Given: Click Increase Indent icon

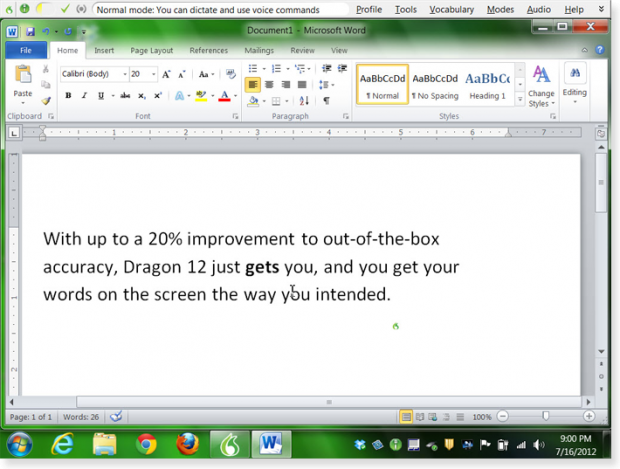Looking at the screenshot, I should point(342,68).
